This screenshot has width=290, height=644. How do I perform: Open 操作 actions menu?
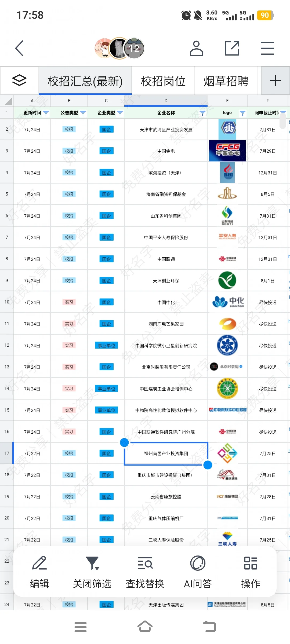tap(251, 572)
